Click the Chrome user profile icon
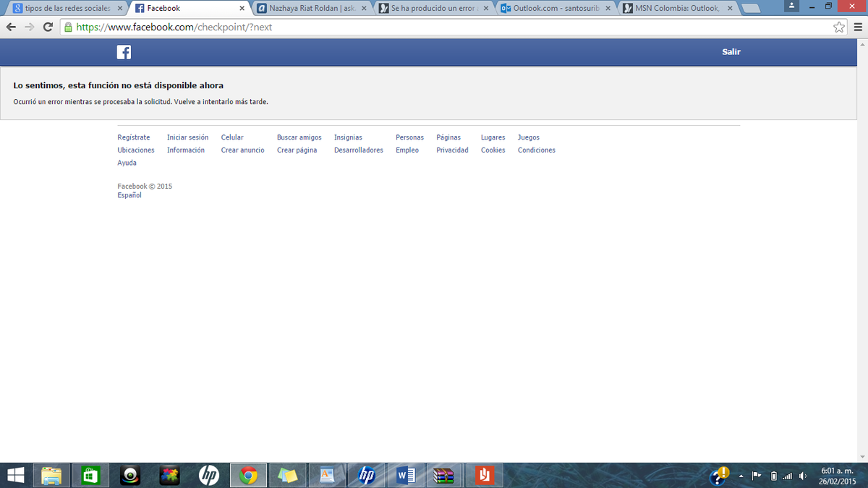 pyautogui.click(x=792, y=6)
